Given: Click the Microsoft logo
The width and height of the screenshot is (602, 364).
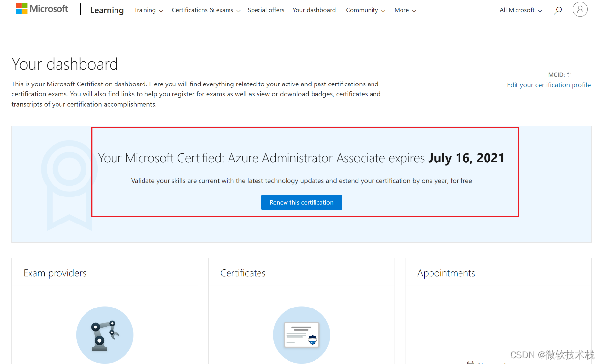Looking at the screenshot, I should 42,9.
